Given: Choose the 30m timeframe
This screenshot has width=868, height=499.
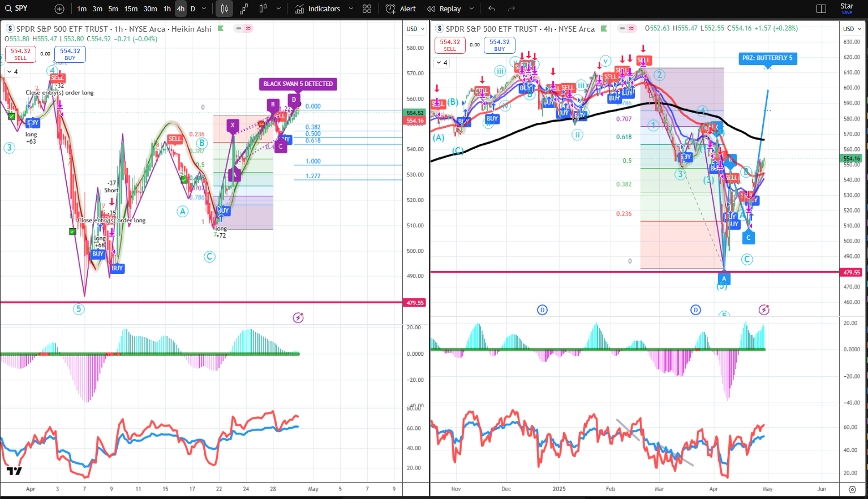Looking at the screenshot, I should point(150,8).
